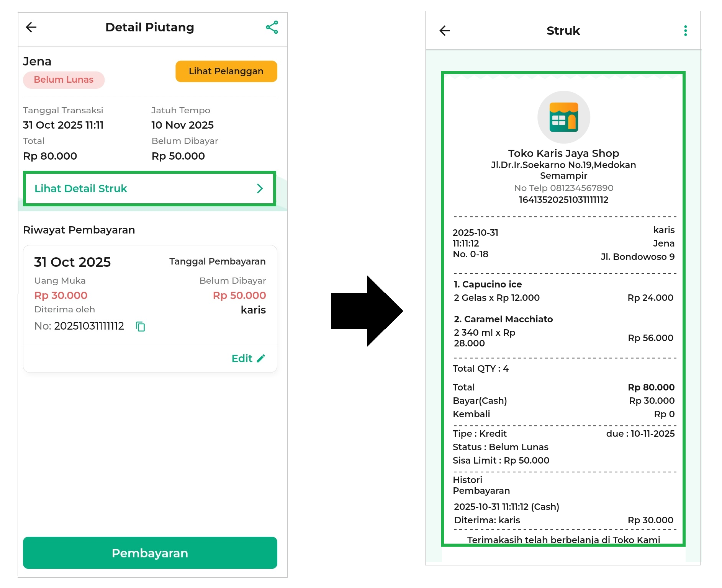Go back from the Detail Piutang screen
The height and width of the screenshot is (588, 722).
[x=31, y=27]
